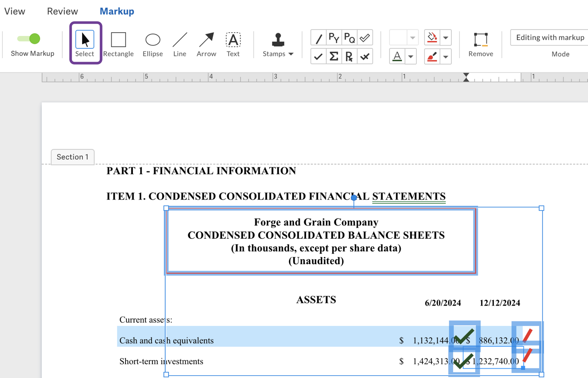Click the 886,132.00 amount

click(499, 341)
